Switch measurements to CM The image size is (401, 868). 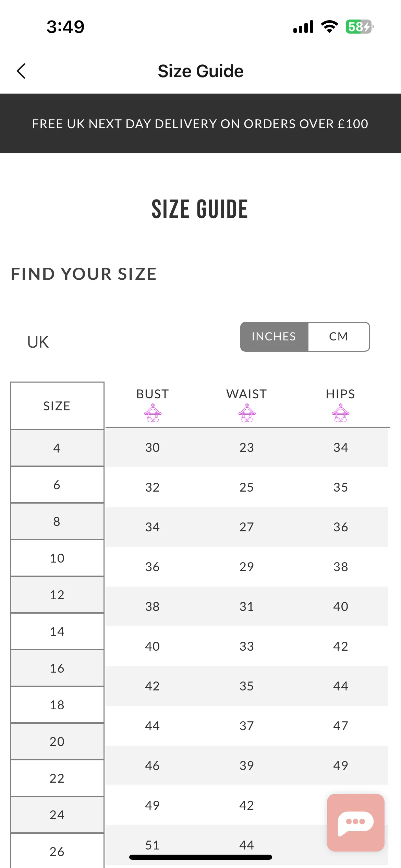point(339,337)
